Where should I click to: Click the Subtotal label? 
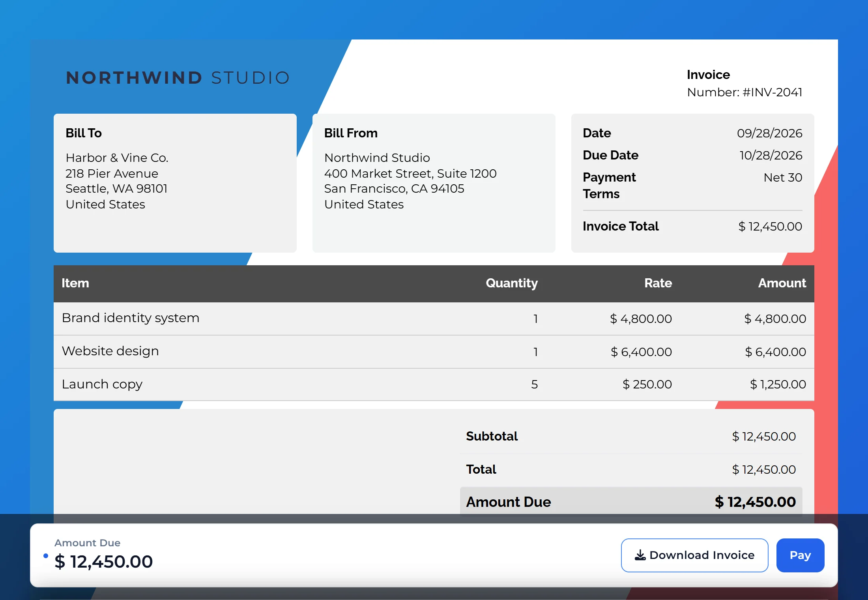point(492,436)
